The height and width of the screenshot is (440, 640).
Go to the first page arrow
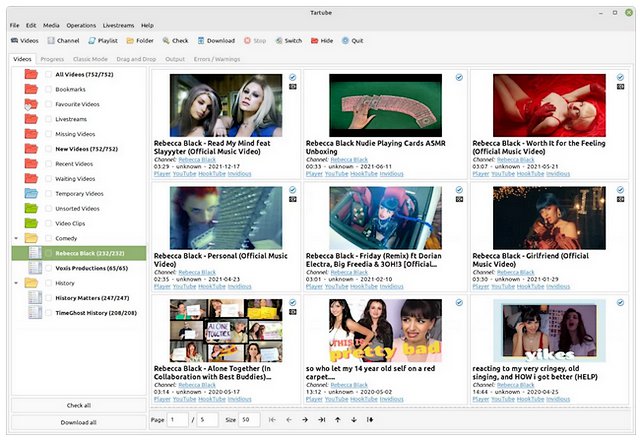click(272, 420)
